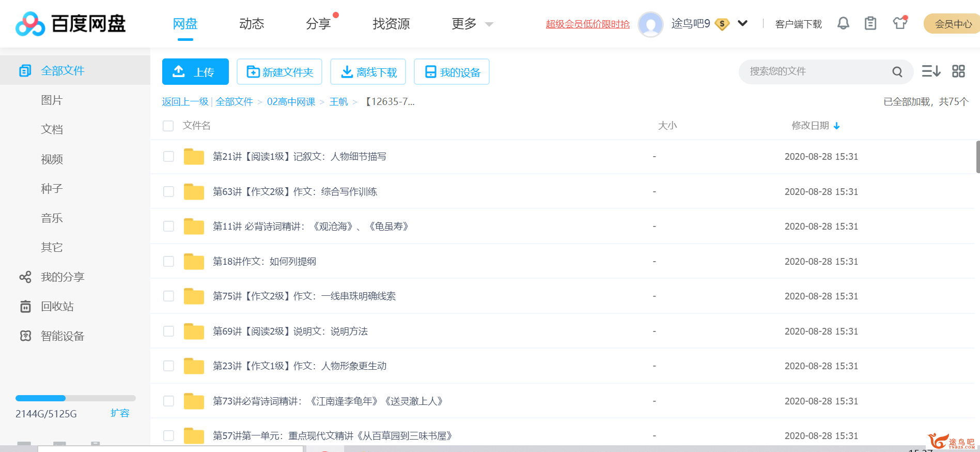
Task: Click the 我的设备 button
Action: point(452,71)
